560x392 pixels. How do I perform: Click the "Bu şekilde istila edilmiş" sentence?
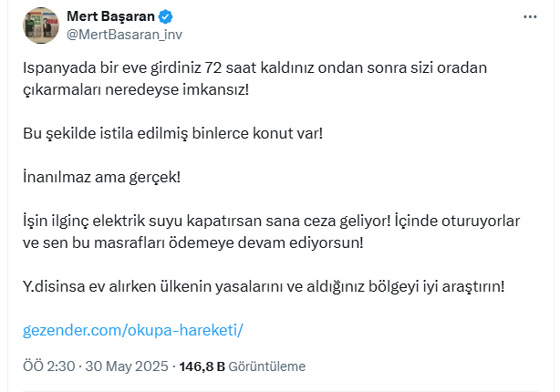(172, 133)
